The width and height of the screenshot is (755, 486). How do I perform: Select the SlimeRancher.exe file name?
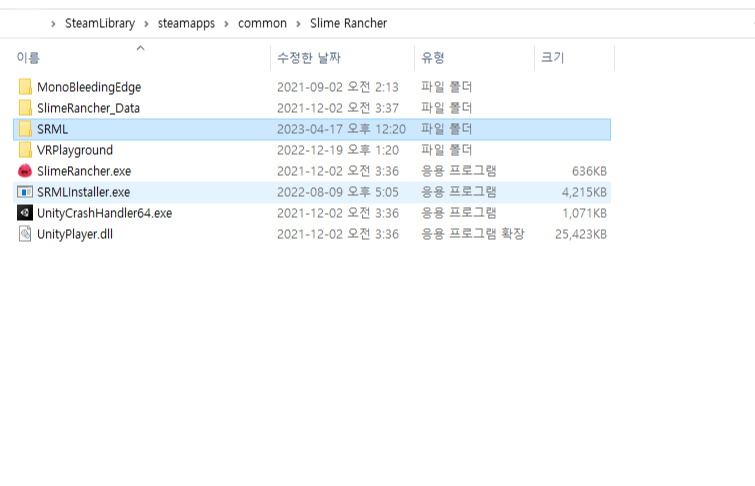tap(84, 171)
